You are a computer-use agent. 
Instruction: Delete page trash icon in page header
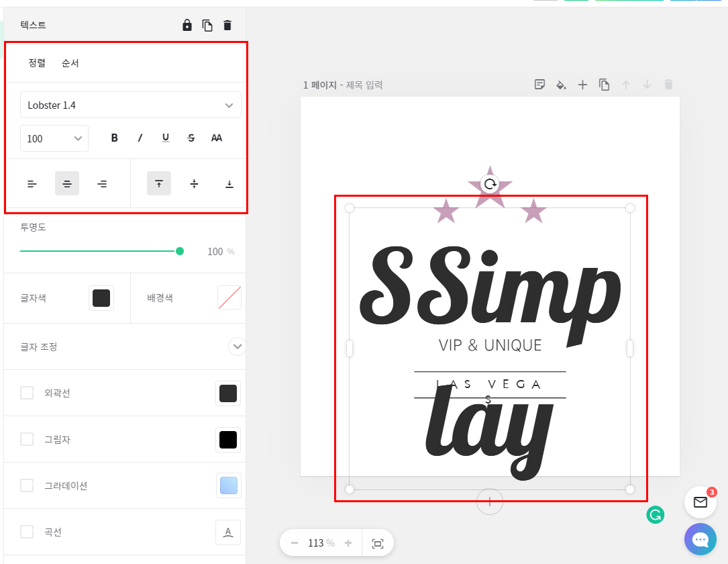point(668,85)
